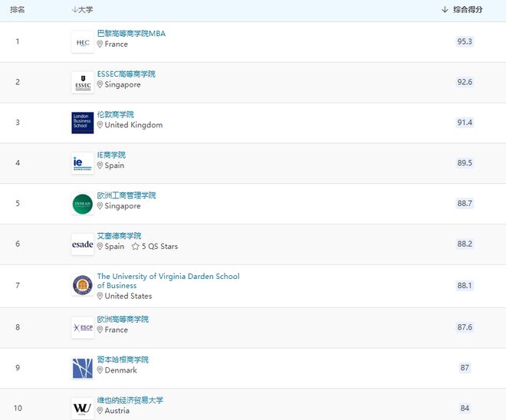Open the 艾塞德商学院 link

(x=119, y=235)
